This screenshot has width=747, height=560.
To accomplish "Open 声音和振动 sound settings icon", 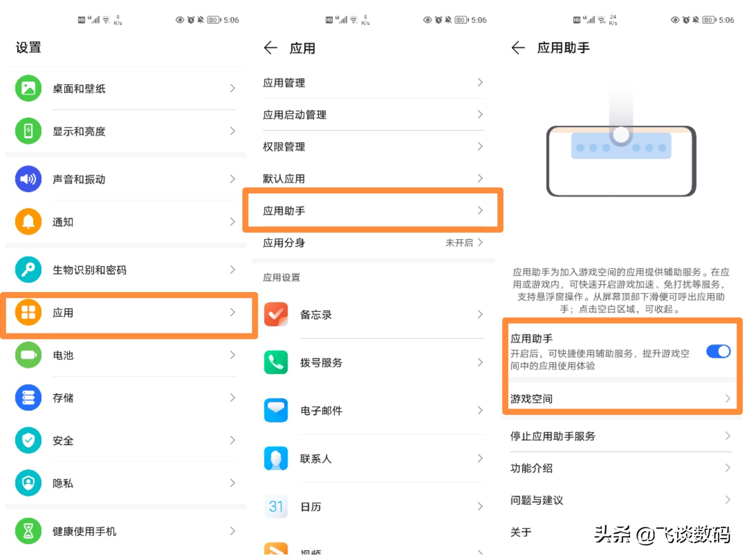I will tap(28, 179).
